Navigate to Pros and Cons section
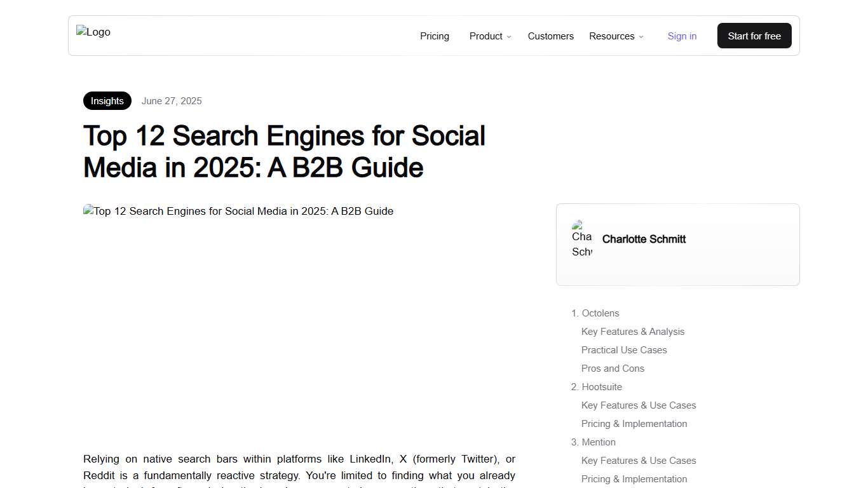Image resolution: width=868 pixels, height=488 pixels. point(613,368)
